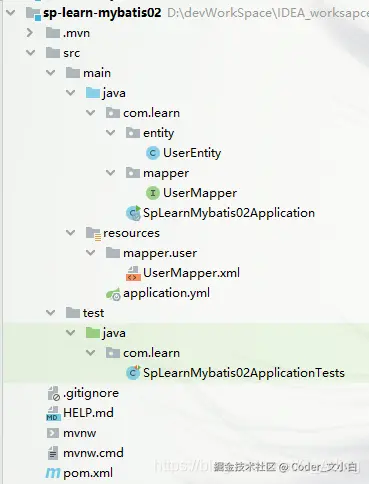Click the D:\devWorkSpace project path text

[267, 13]
